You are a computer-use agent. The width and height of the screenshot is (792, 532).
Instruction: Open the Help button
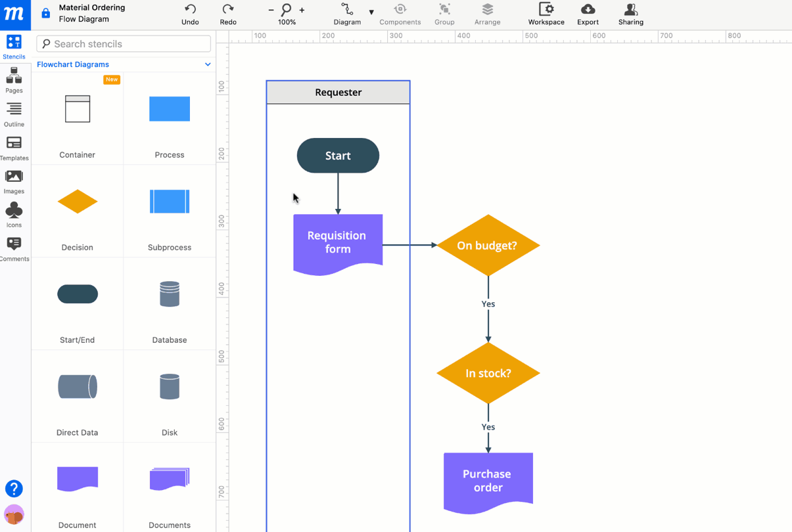click(14, 489)
